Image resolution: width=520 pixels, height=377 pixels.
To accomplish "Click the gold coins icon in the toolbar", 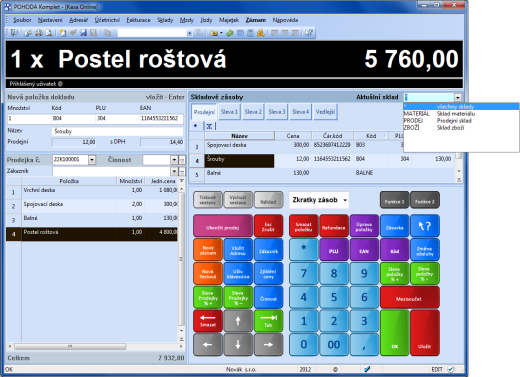I will [x=260, y=33].
